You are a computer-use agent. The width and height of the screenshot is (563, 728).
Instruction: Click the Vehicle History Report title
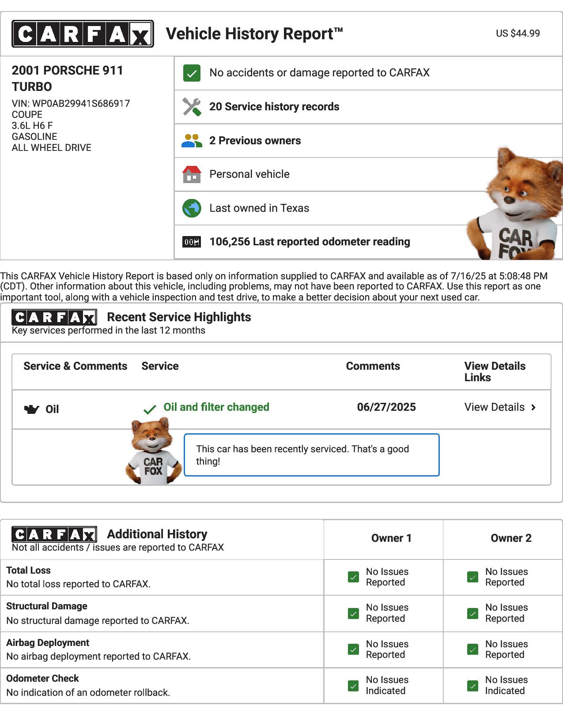(255, 34)
